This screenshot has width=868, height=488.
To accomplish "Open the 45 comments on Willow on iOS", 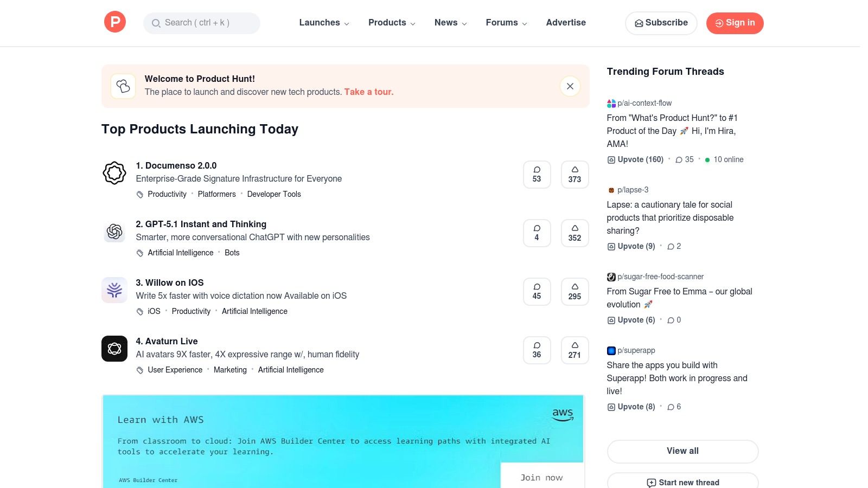I will click(537, 292).
